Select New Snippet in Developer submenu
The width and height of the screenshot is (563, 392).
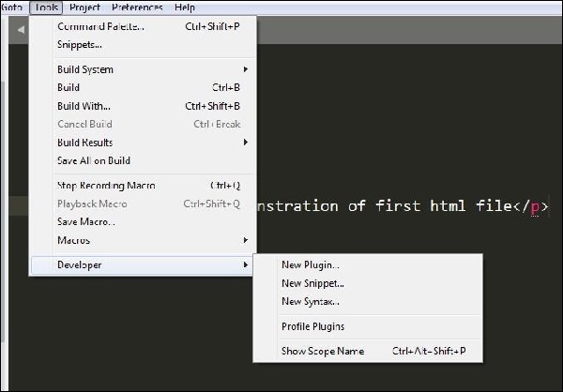click(x=312, y=283)
